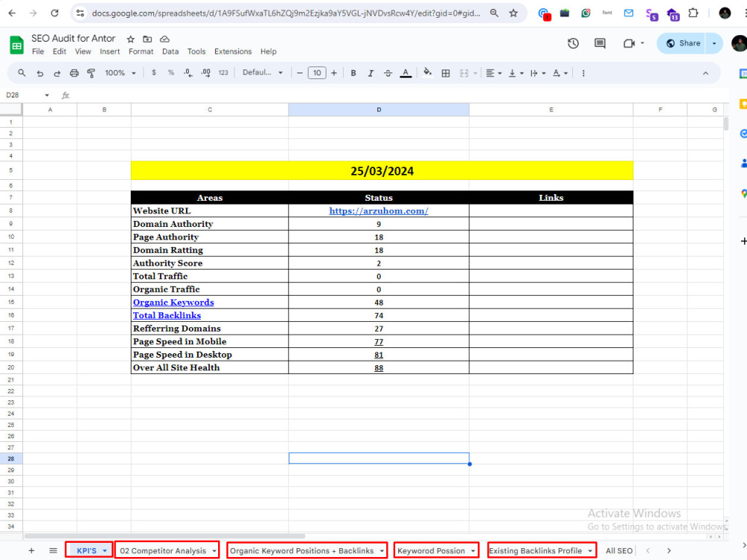Open the font family dropdown
Image resolution: width=747 pixels, height=560 pixels.
tap(262, 72)
